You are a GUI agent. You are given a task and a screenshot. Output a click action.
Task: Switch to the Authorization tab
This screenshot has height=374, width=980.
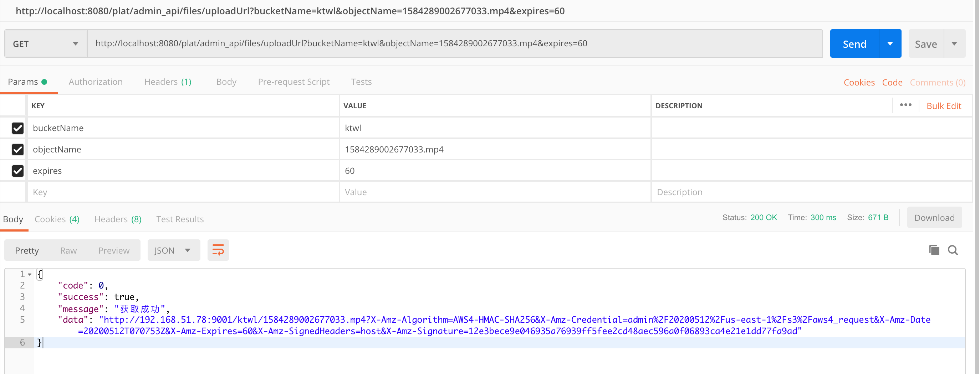96,82
